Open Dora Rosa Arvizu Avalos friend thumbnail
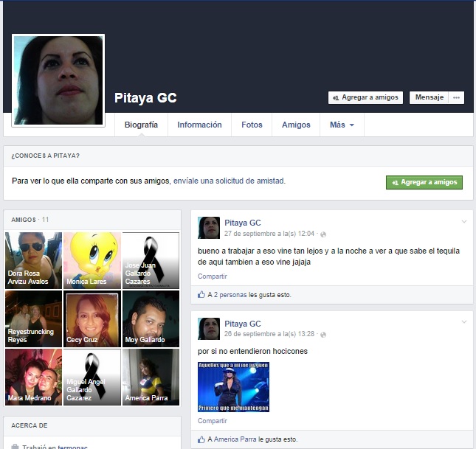Screen dimensions: 476x449 (x=33, y=260)
